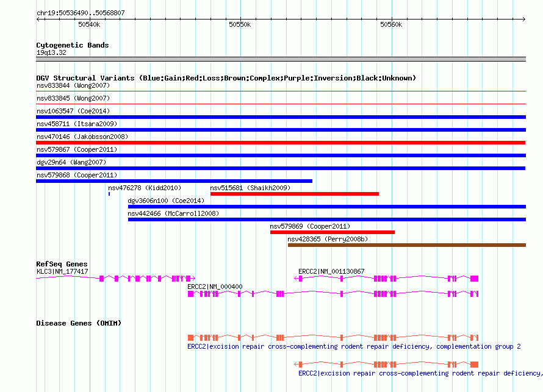Image resolution: width=543 pixels, height=392 pixels.
Task: Click the nsv579868 (Cooper2011) label
Action: click(77, 175)
